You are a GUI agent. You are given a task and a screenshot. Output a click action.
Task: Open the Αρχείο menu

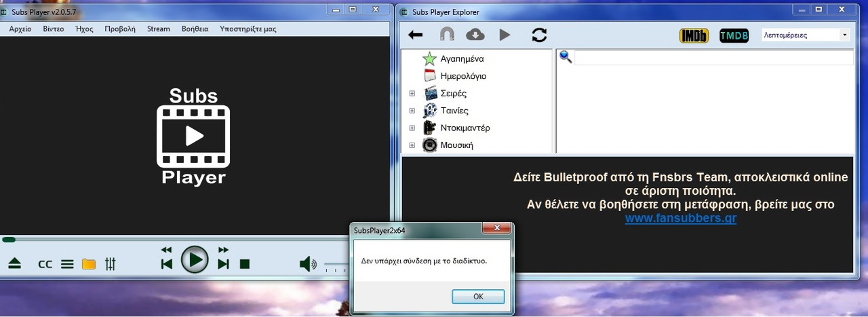tap(20, 29)
